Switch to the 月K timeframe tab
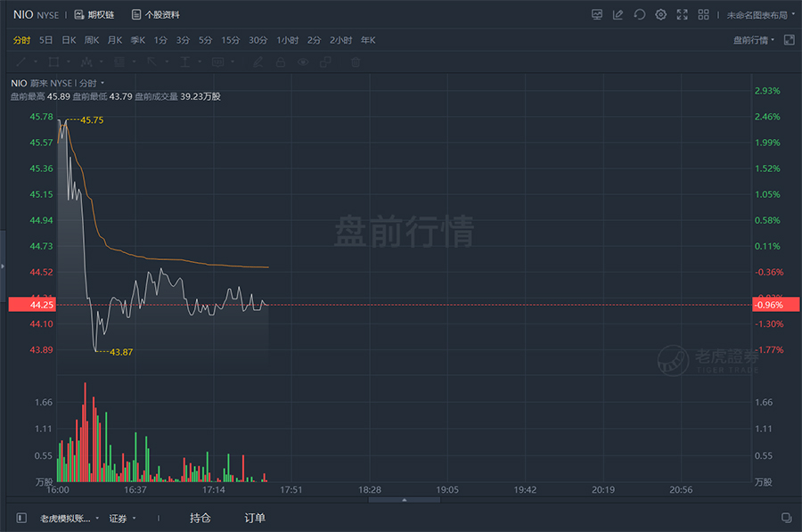802x532 pixels. [115, 40]
